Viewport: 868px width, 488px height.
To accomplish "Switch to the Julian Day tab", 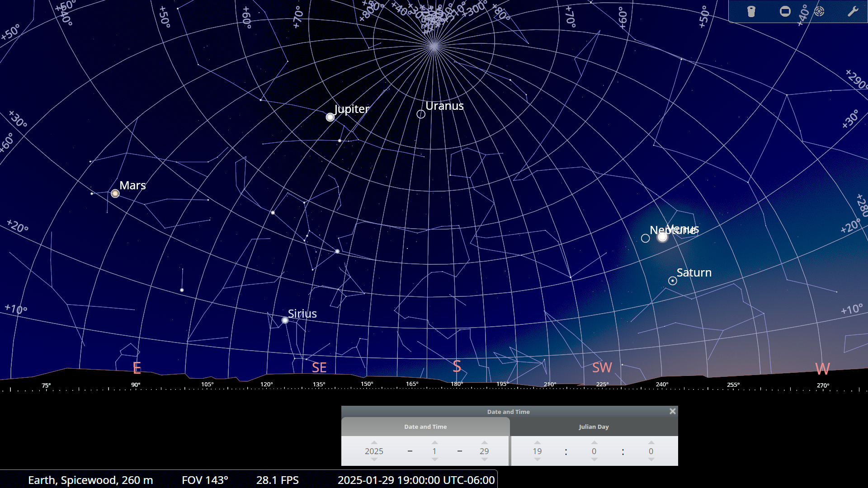I will (594, 427).
